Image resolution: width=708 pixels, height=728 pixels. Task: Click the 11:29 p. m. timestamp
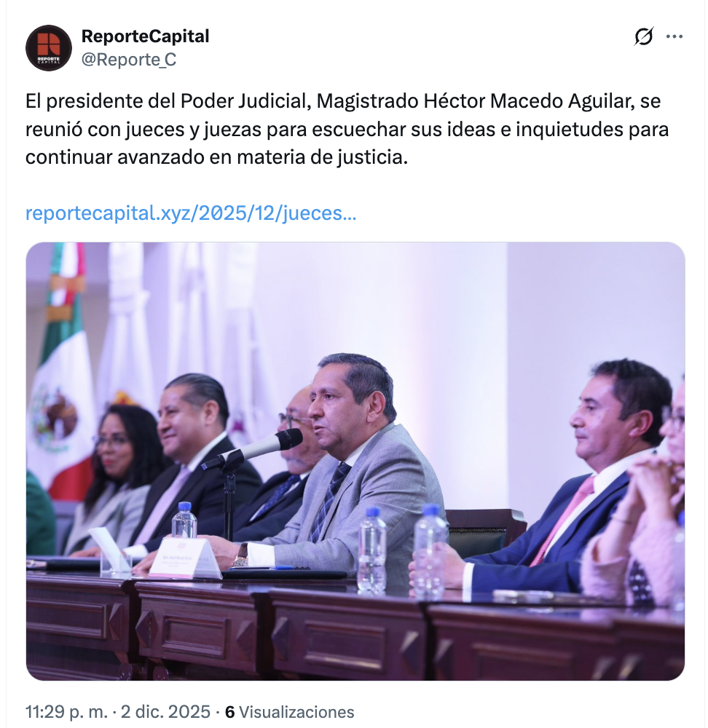point(66,712)
